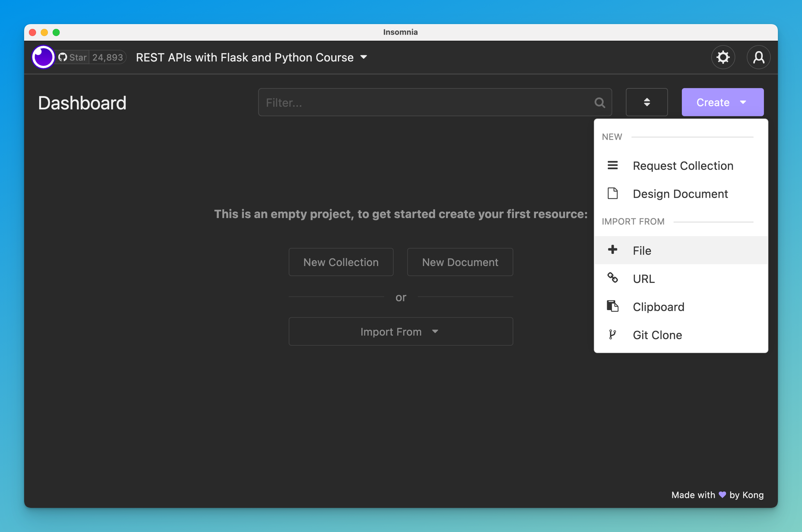Click the New Collection button

point(341,262)
